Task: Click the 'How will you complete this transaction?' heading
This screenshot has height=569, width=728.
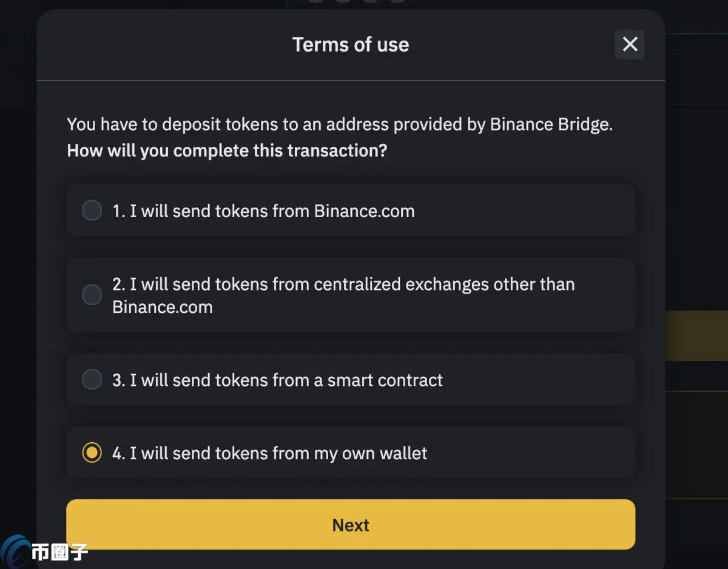Action: click(x=227, y=150)
